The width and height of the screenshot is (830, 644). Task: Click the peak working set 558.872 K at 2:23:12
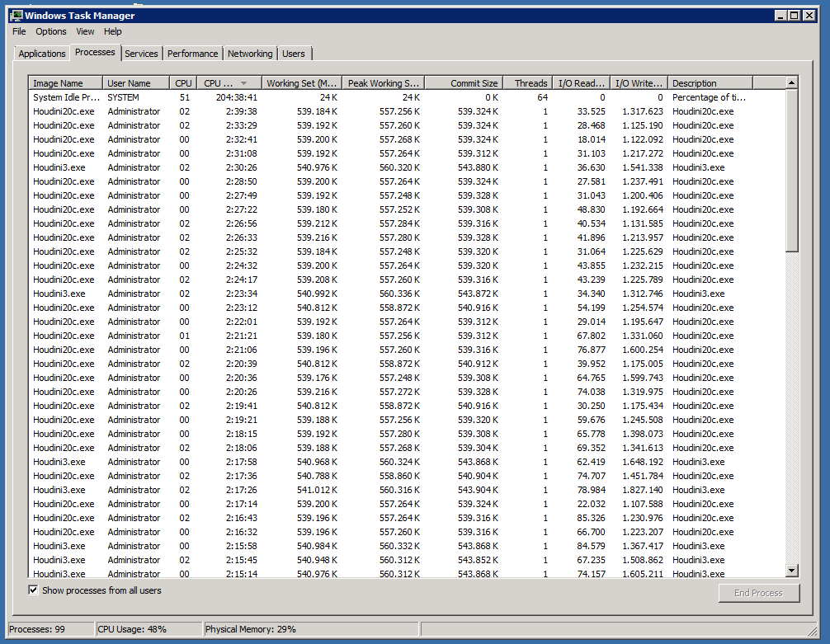[x=399, y=308]
